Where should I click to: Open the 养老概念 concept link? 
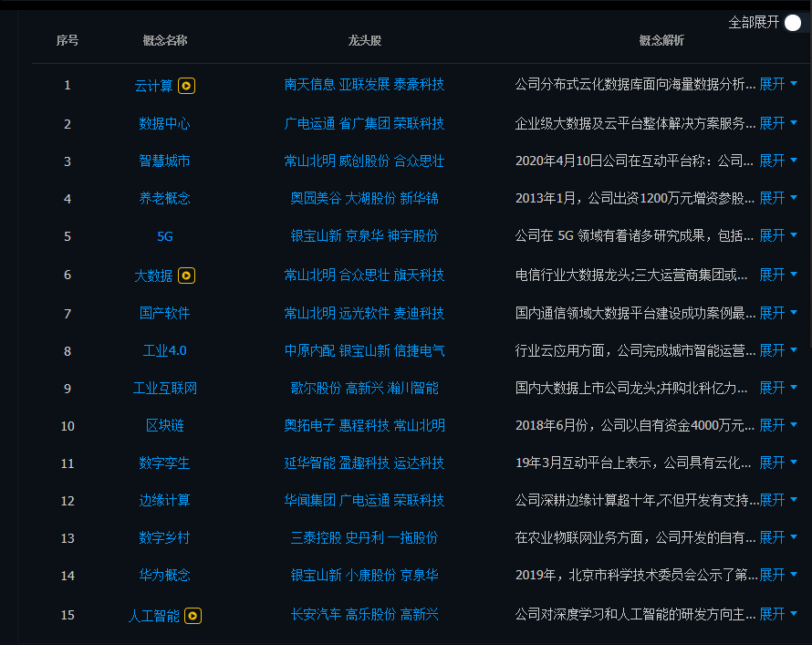(164, 198)
